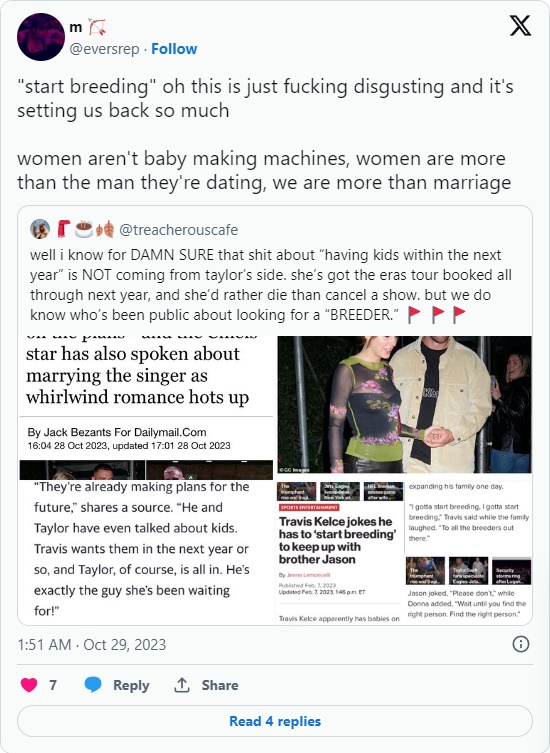Open the tweet timestamp 1:51 AM Oct 29, 2023

coord(92,644)
